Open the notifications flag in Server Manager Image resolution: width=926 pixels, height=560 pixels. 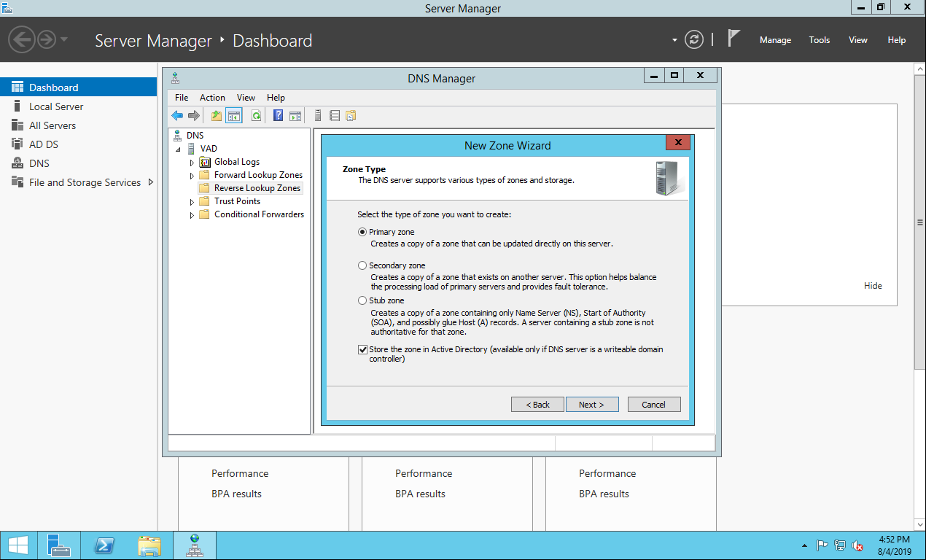click(x=734, y=39)
